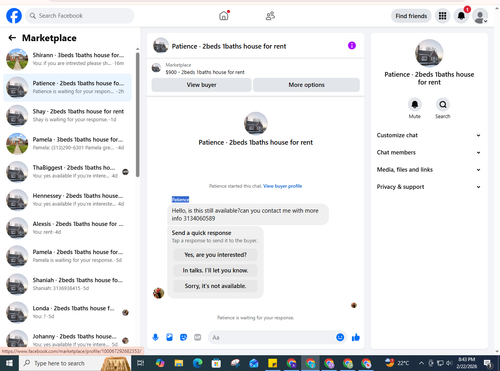
Task: Expand the Chat members section
Action: click(x=429, y=153)
